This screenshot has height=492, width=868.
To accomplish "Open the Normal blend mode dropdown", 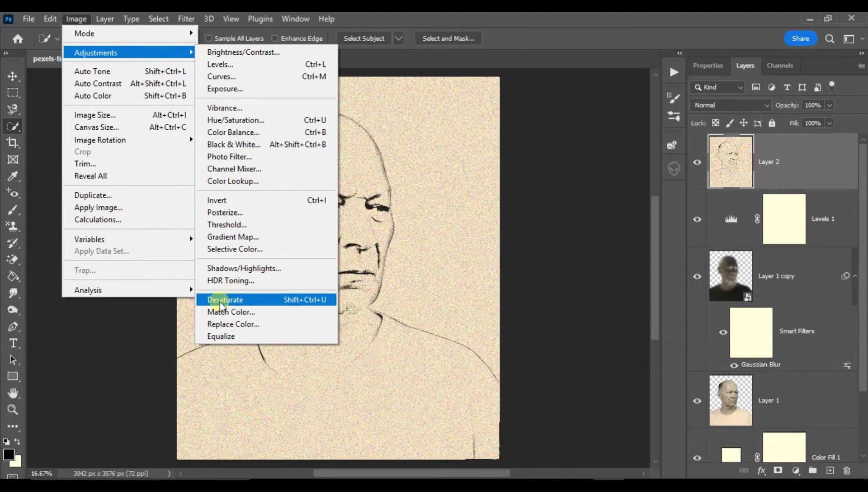I will click(x=731, y=105).
